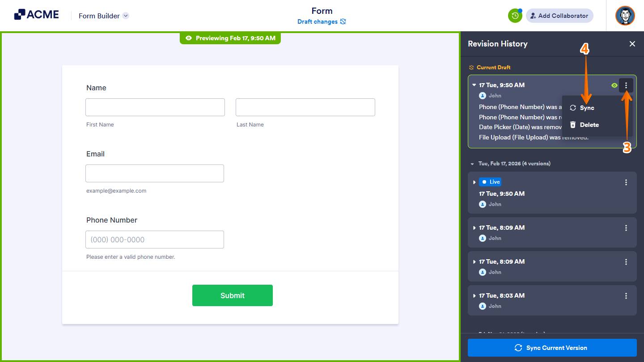Click "Please enter a valid phone number." text

pos(131,257)
